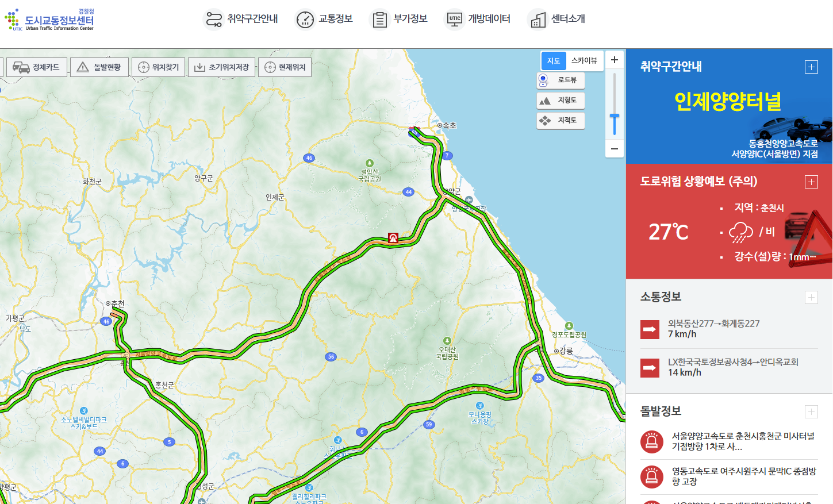Go to 현재위치 current location
Screen dimensions: 833x504
coord(285,67)
